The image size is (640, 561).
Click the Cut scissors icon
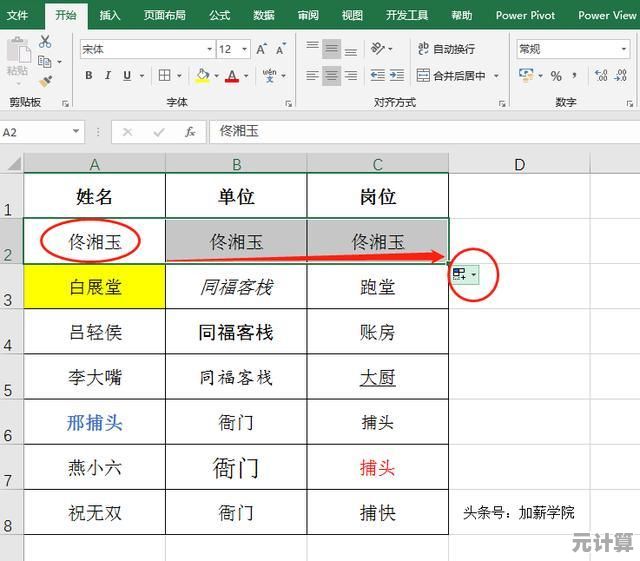coord(45,42)
